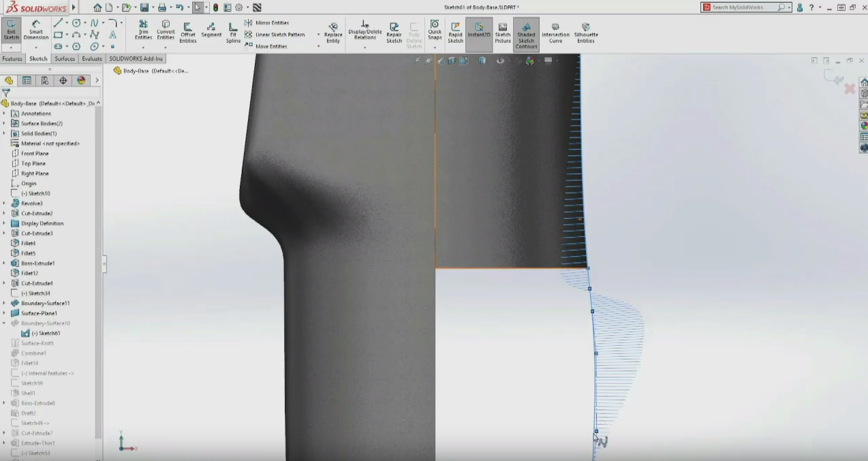Switch to the Features tab
Image resolution: width=868 pixels, height=461 pixels.
click(12, 59)
